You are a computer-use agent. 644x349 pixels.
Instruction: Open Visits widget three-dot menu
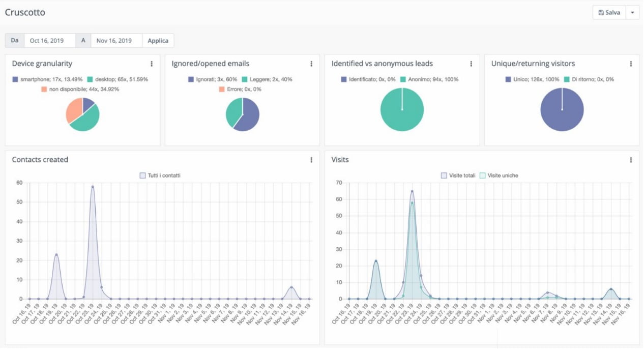(x=631, y=160)
